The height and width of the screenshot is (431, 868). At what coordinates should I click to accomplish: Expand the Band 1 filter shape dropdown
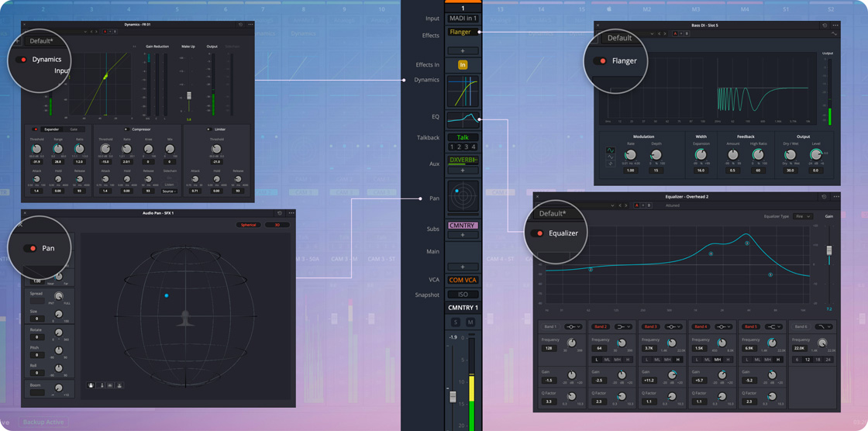click(x=573, y=327)
